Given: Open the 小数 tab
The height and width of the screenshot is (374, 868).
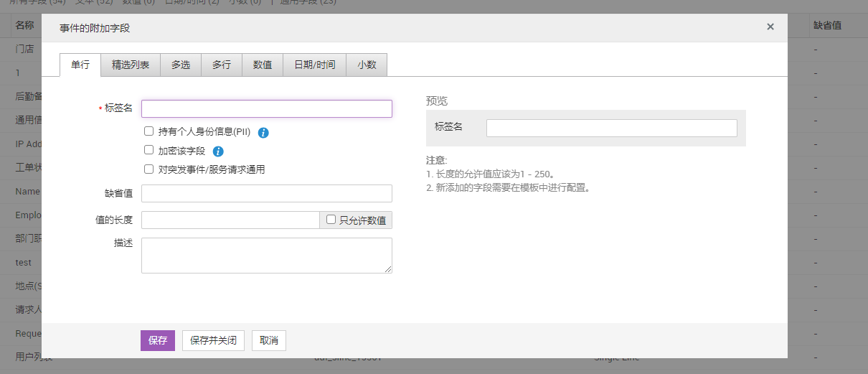Looking at the screenshot, I should [x=367, y=65].
